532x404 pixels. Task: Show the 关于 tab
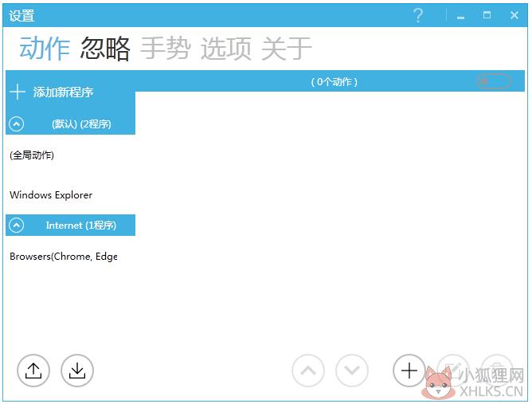[287, 49]
